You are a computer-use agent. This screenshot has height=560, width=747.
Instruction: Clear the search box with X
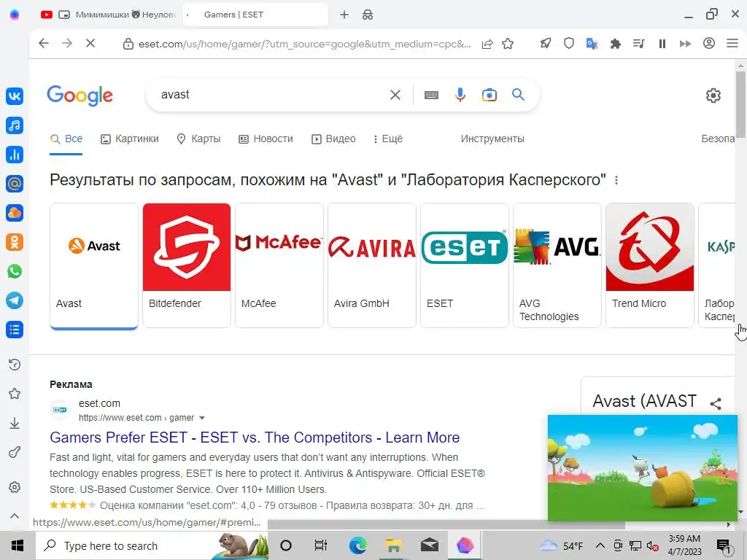pos(395,95)
